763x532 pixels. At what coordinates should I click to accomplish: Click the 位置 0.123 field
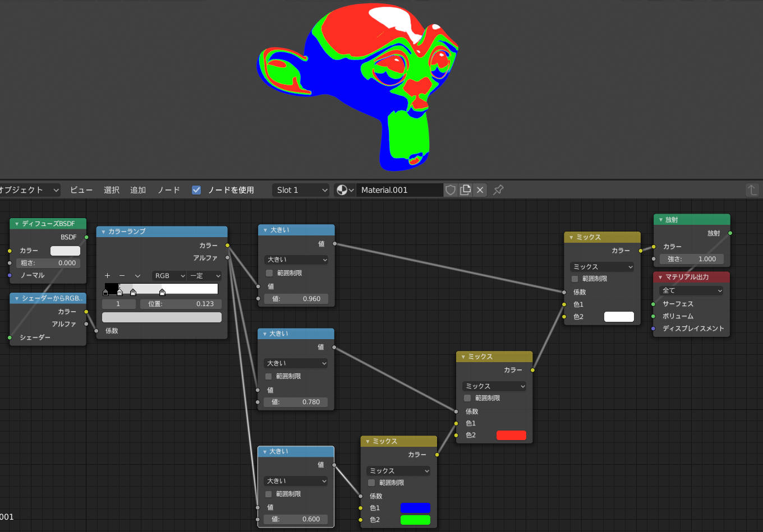click(181, 304)
